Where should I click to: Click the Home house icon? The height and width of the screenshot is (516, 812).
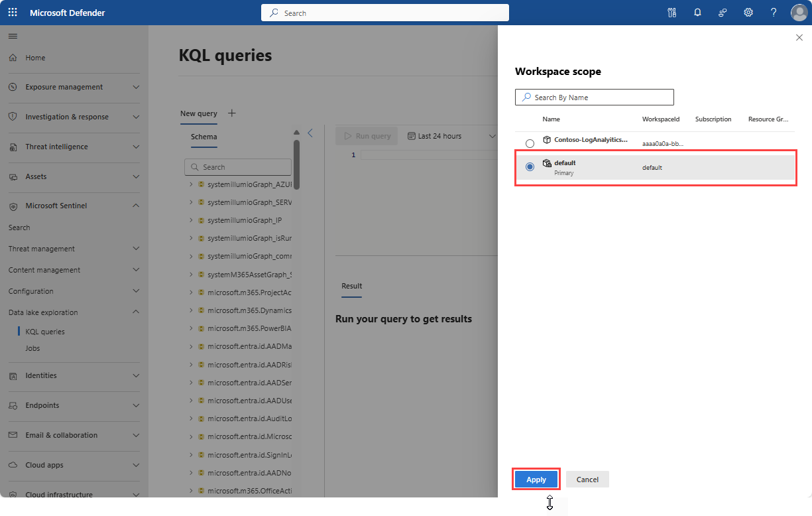tap(13, 58)
